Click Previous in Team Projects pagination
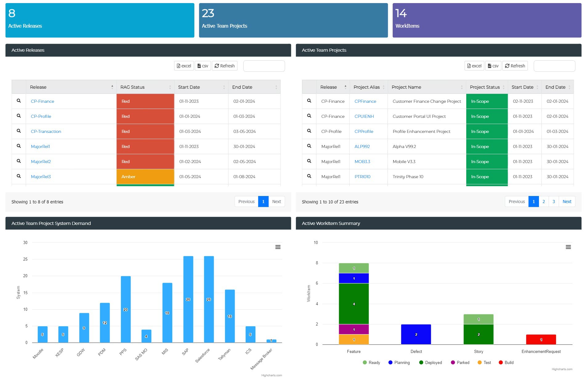 click(x=516, y=202)
